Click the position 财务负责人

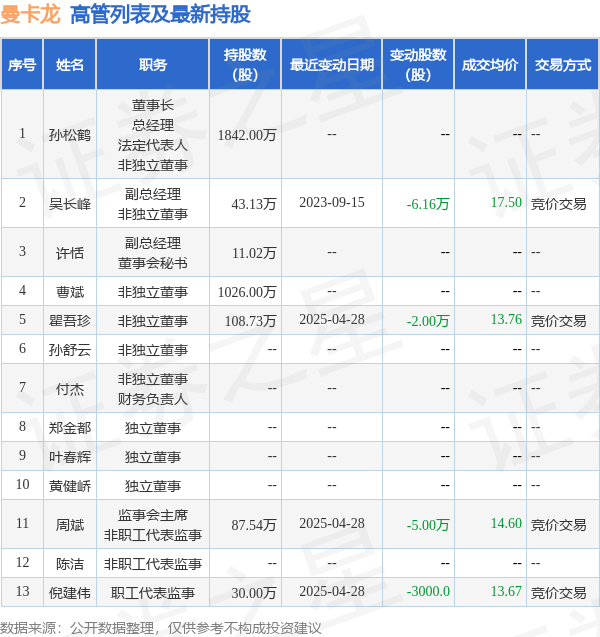[x=153, y=399]
